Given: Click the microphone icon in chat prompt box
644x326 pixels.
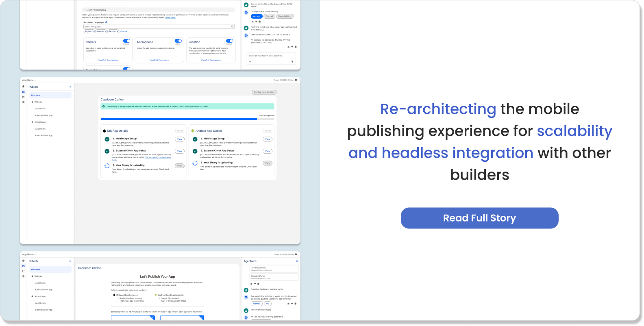Looking at the screenshot, I should tap(292, 62).
